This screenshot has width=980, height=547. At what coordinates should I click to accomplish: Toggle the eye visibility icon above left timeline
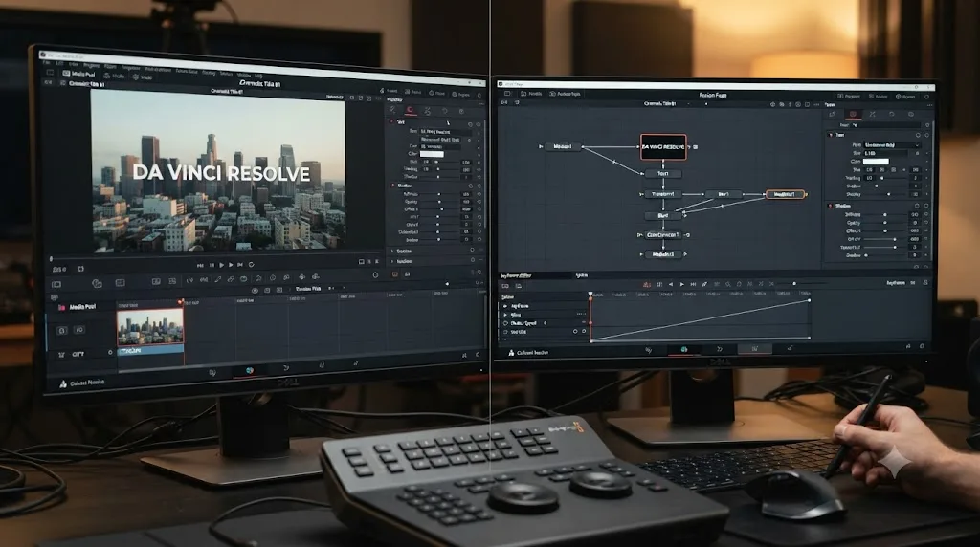[255, 291]
